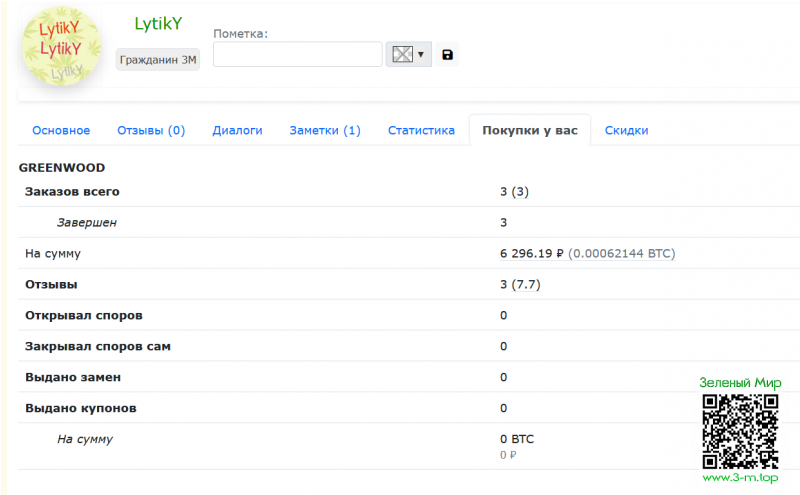Select the Заметки (1) tab
Image resolution: width=800 pixels, height=495 pixels.
(325, 130)
